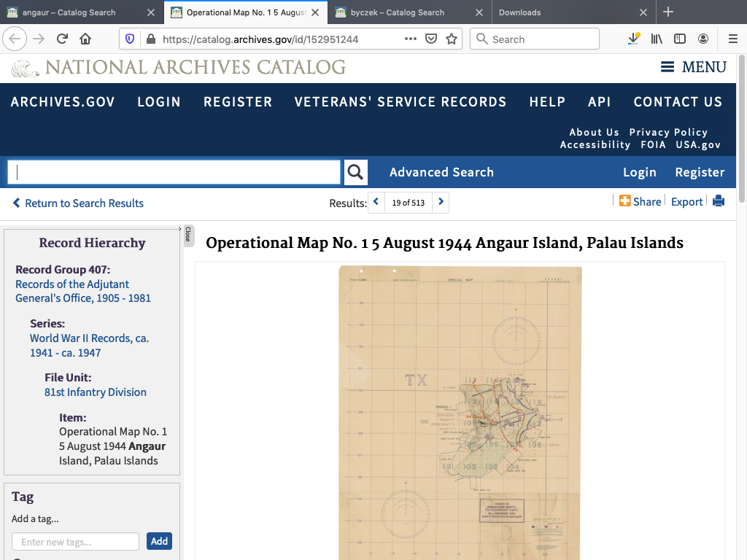Open the browser library icon
Screen dimensions: 747x560
click(x=657, y=39)
